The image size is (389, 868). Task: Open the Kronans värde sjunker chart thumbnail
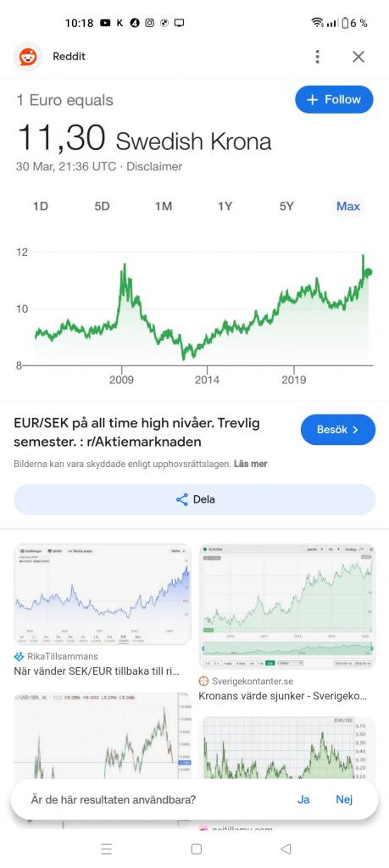[x=286, y=606]
